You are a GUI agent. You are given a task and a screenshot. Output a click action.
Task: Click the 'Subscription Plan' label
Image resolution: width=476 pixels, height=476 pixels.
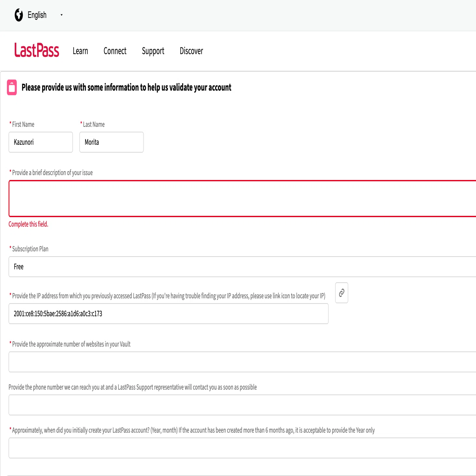(30, 249)
